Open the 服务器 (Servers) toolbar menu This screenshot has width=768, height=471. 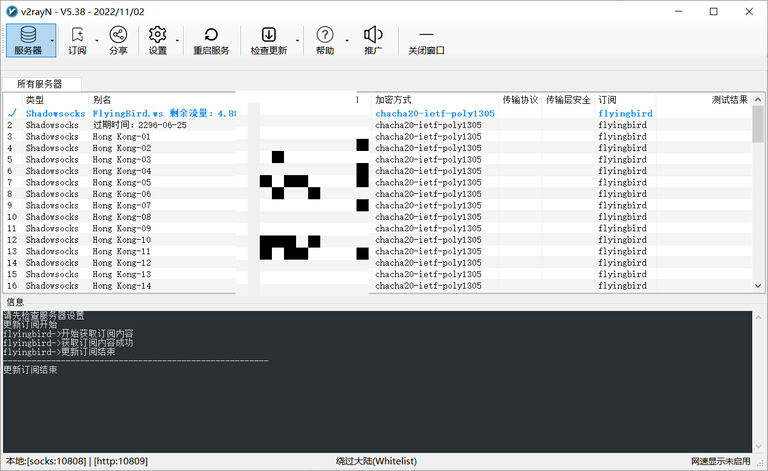click(x=30, y=40)
